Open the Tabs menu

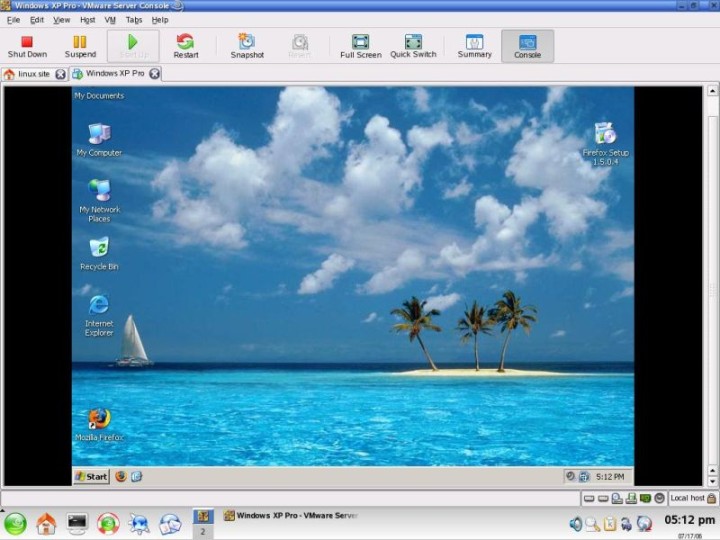[x=134, y=20]
